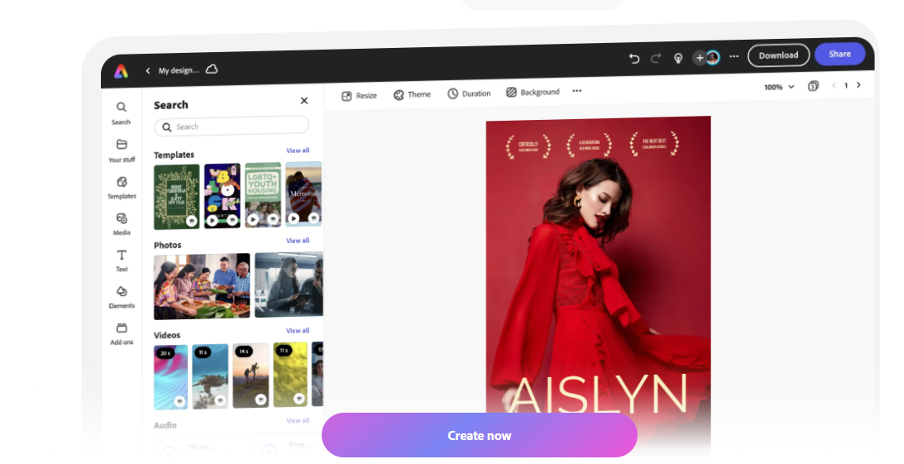Click the Download button
Viewport: 904px width, 464px height.
(x=778, y=55)
